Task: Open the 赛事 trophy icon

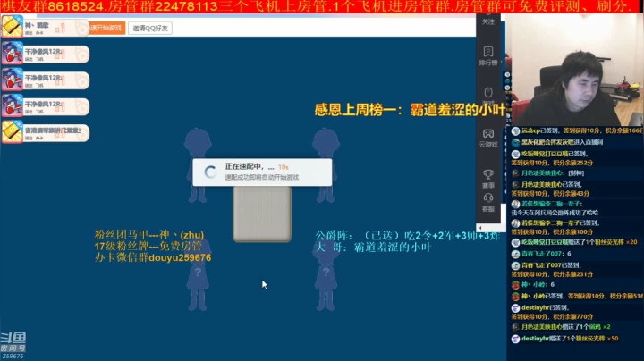Action: pyautogui.click(x=488, y=179)
